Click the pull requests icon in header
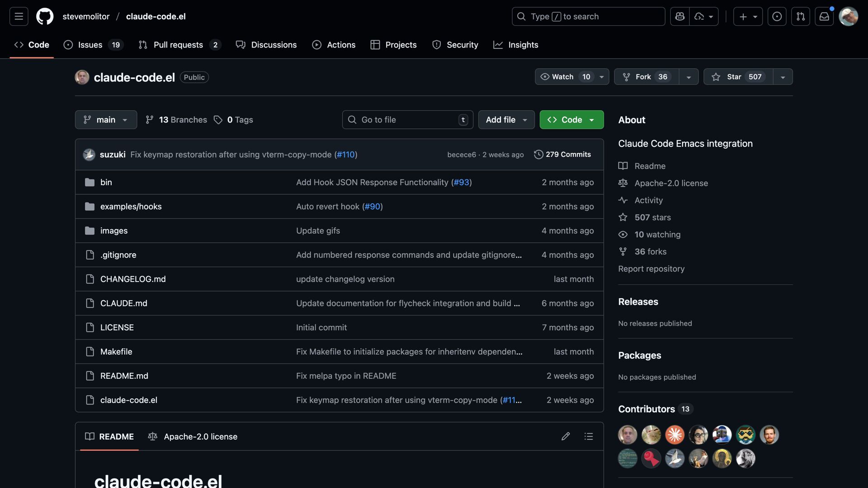Screen dimensions: 868x488 tap(800, 16)
